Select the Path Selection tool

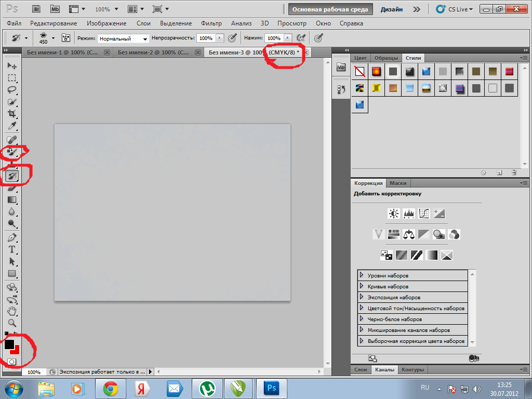point(12,262)
